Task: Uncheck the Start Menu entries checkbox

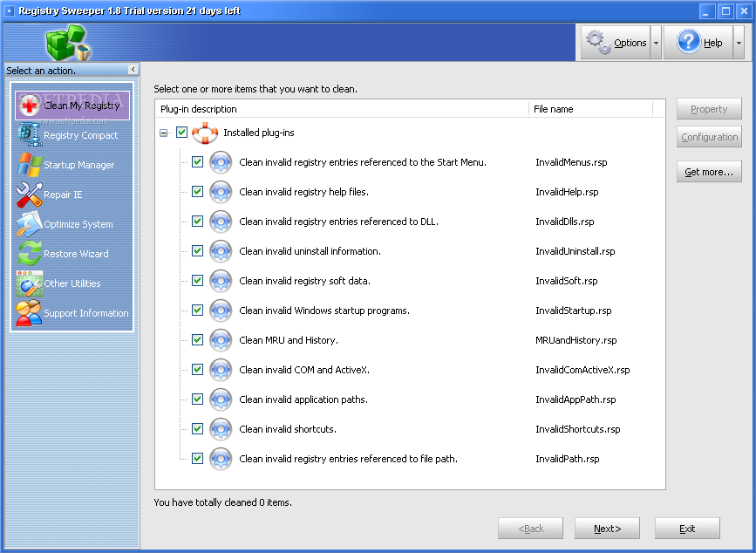Action: (x=197, y=162)
